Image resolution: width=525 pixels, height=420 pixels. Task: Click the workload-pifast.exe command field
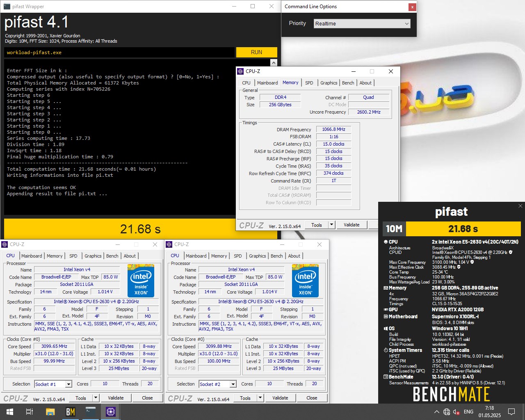click(119, 52)
